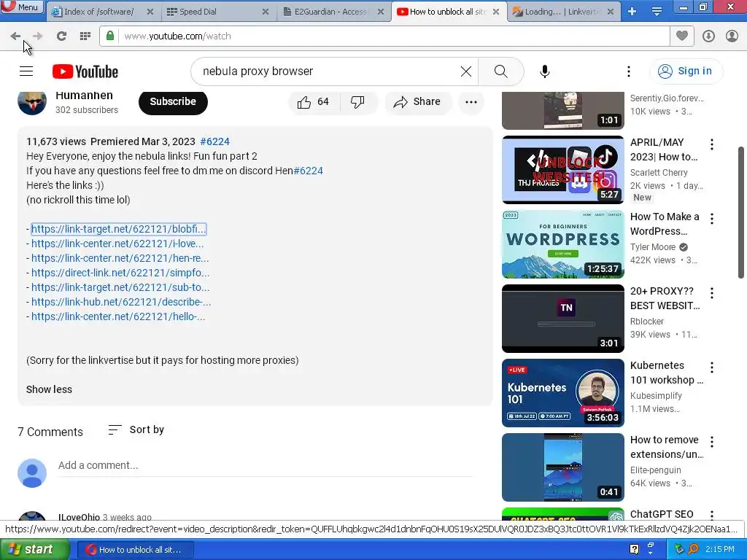Open the THJ Proxies unblock websites thumbnail

562,169
